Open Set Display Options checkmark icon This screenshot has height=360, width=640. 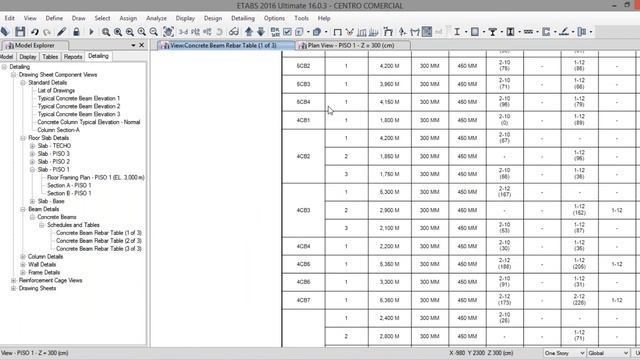pyautogui.click(x=287, y=32)
